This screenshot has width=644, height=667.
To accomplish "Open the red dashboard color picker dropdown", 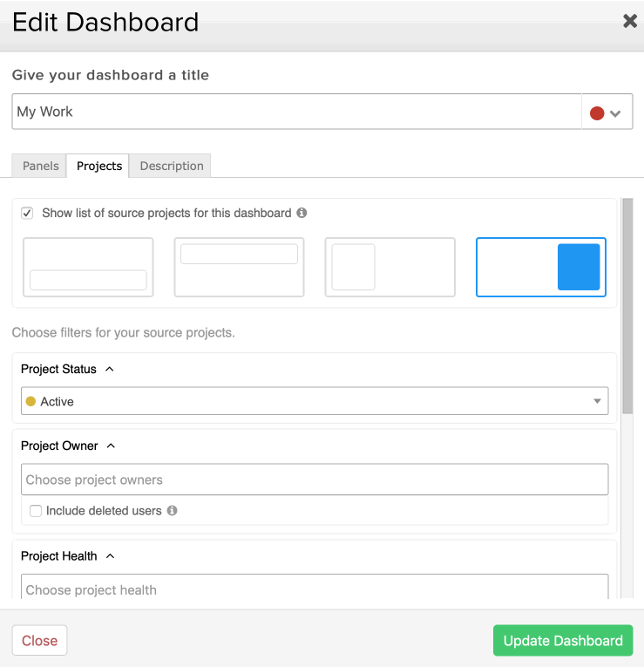I will click(x=607, y=112).
